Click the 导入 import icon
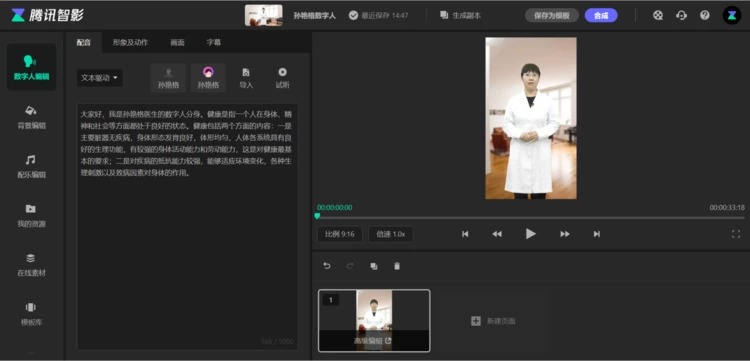This screenshot has width=750, height=361. [246, 78]
